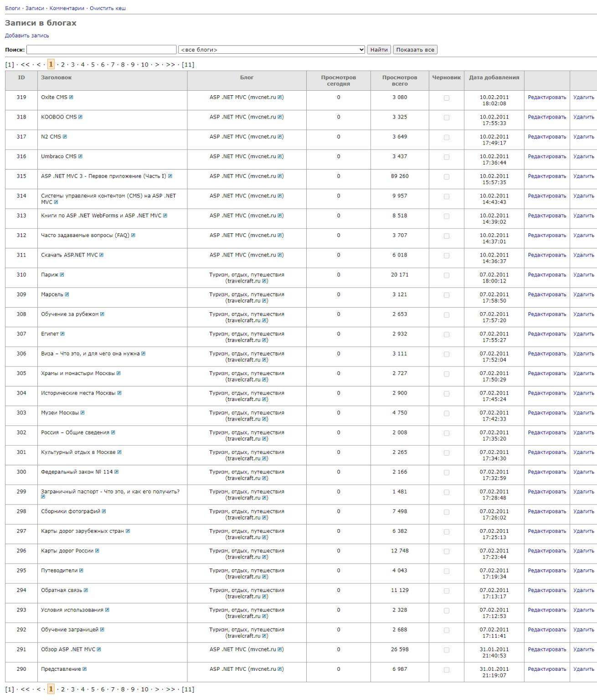Image resolution: width=597 pixels, height=700 pixels.
Task: Toggle draft checkbox in row 315
Action: tap(447, 177)
